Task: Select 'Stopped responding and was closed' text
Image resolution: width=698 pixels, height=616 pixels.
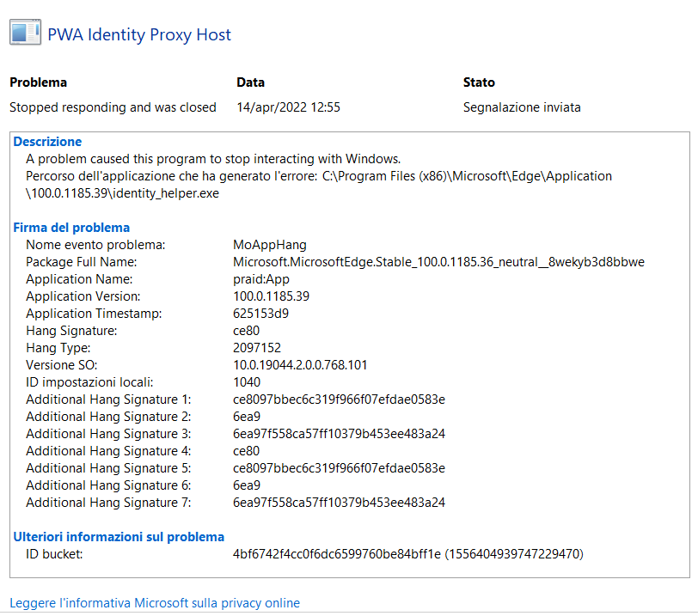Action: [x=113, y=107]
